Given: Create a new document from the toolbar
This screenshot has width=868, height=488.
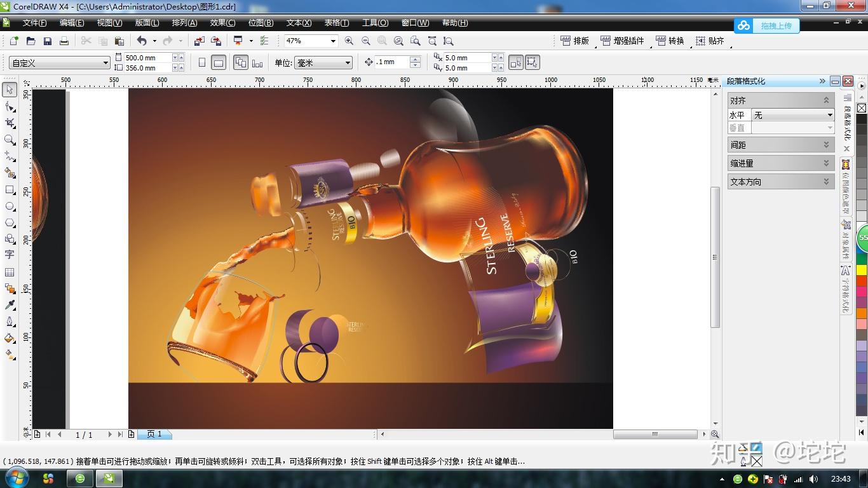Looking at the screenshot, I should [x=14, y=41].
